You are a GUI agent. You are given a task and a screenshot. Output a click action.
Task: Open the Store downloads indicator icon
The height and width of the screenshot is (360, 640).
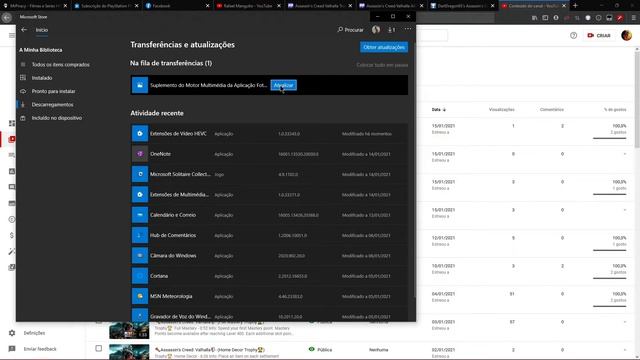pos(391,29)
